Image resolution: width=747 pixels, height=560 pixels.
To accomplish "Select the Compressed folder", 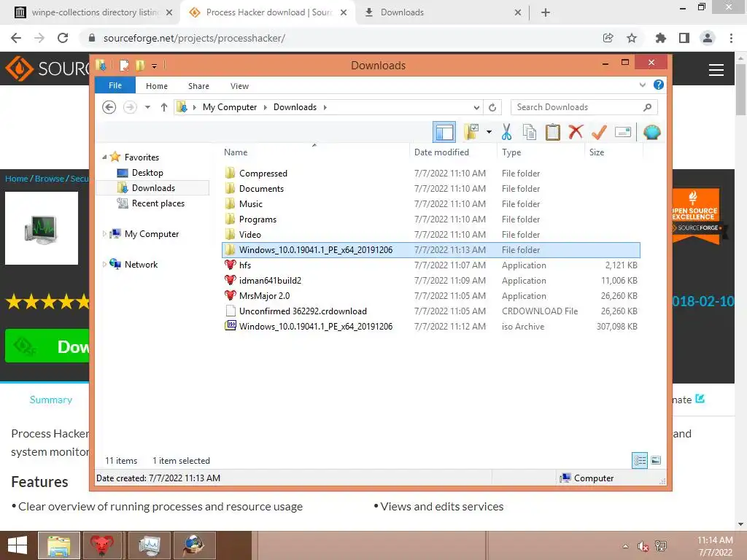I will coord(431,174).
